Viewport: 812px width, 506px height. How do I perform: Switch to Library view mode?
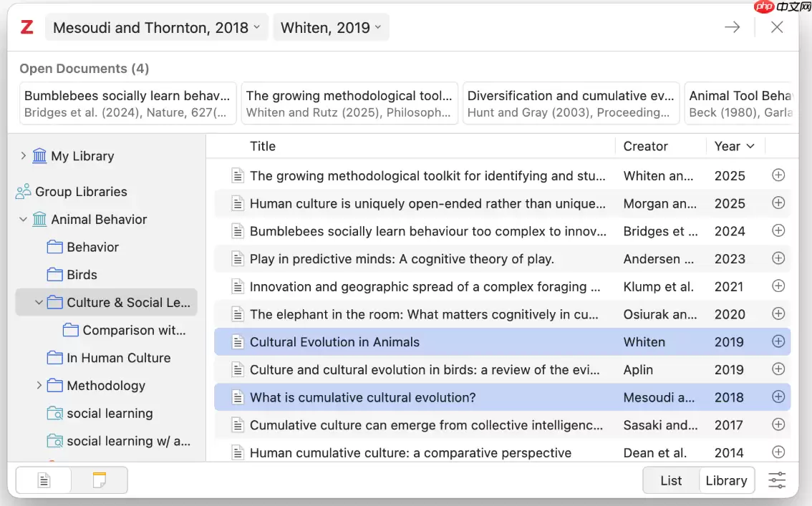tap(726, 481)
